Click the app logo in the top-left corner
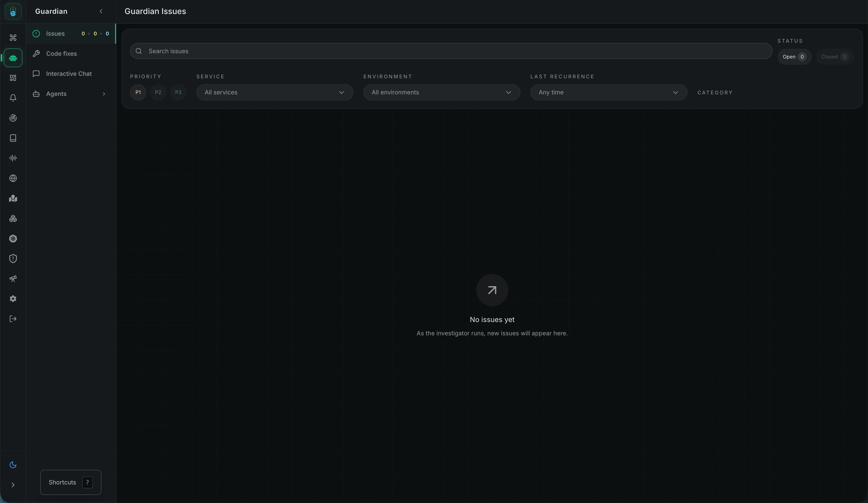Viewport: 868px width, 503px height. [13, 11]
